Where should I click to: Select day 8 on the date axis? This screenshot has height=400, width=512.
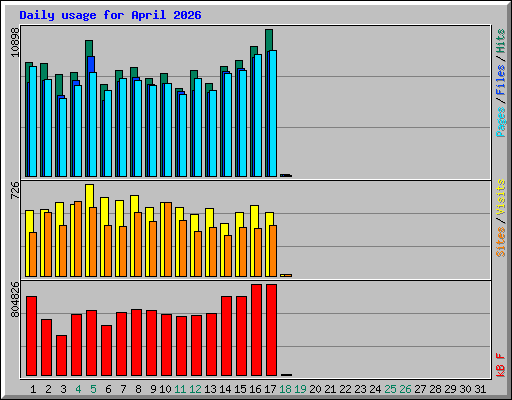coord(138,389)
